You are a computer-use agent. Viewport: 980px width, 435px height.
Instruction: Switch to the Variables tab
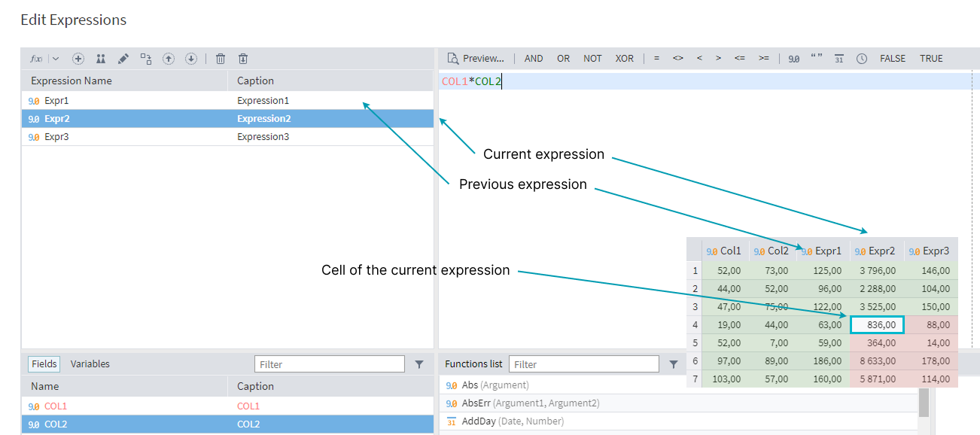pos(90,364)
